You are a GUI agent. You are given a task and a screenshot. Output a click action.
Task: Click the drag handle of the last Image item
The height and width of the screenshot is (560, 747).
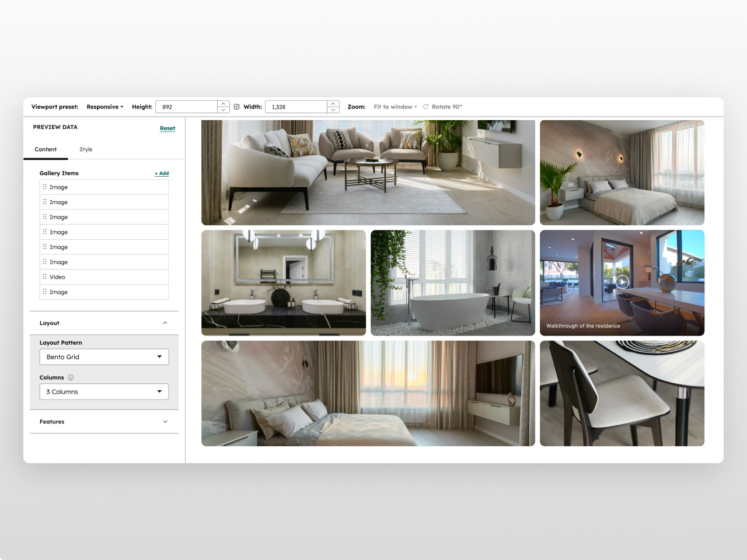pyautogui.click(x=46, y=292)
